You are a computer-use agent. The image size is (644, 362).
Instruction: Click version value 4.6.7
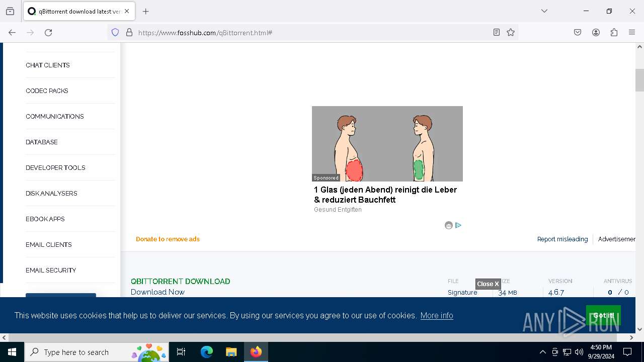tap(556, 293)
